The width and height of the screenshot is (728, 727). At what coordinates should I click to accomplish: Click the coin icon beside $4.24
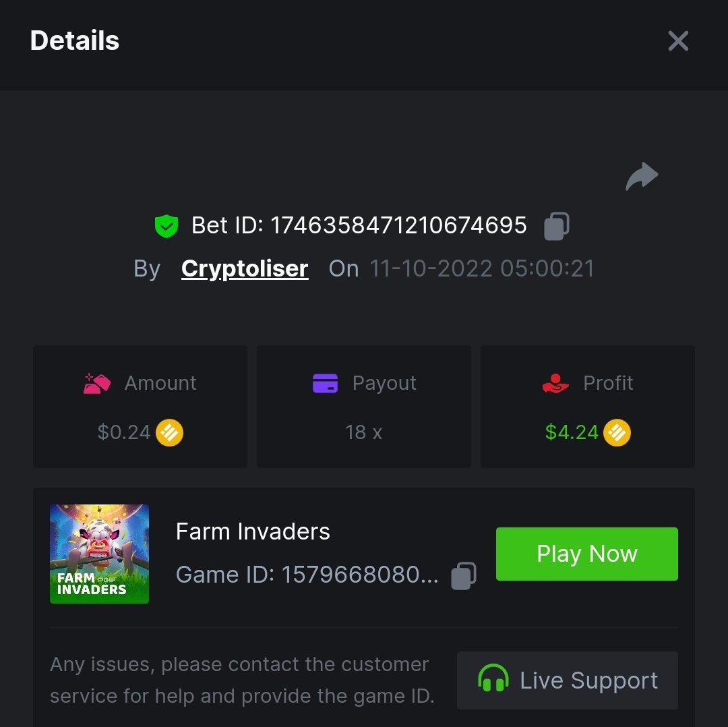(x=617, y=432)
